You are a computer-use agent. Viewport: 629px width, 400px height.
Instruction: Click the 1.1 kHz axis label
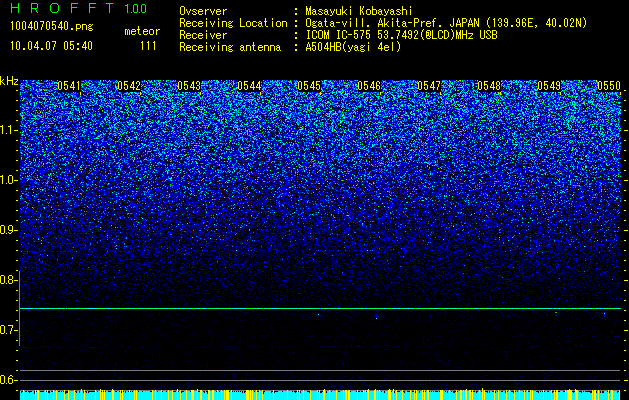(9, 130)
